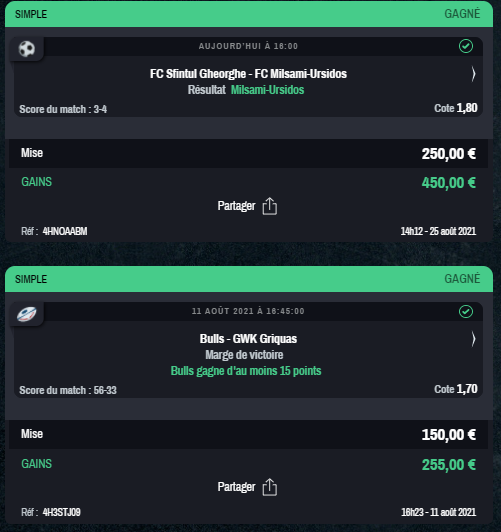Click reference code 4HNOAABM

click(x=65, y=231)
